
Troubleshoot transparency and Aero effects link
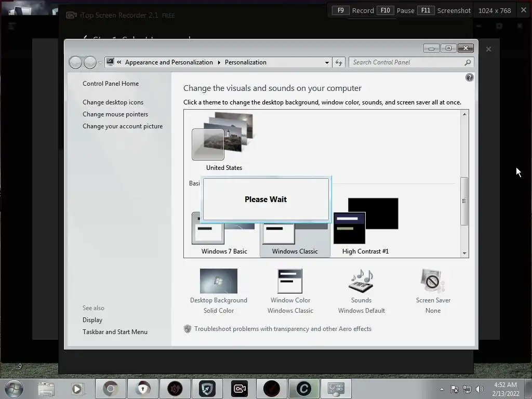tap(283, 329)
